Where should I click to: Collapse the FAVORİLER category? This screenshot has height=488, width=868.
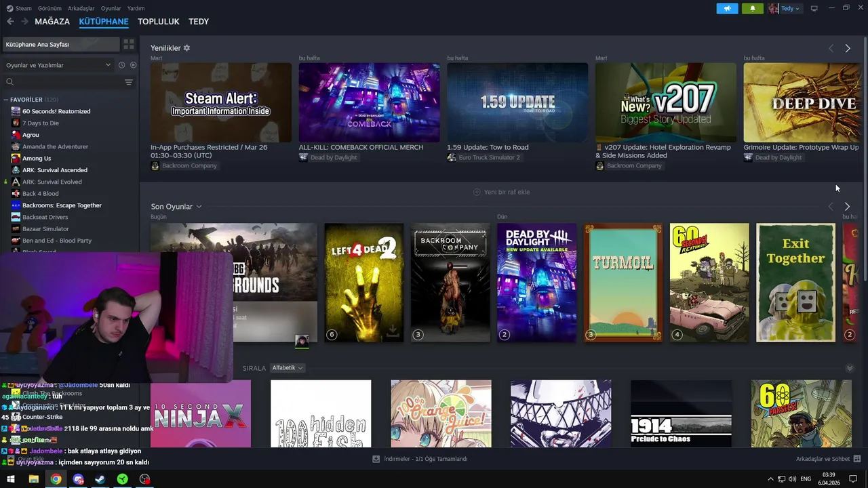click(5, 100)
